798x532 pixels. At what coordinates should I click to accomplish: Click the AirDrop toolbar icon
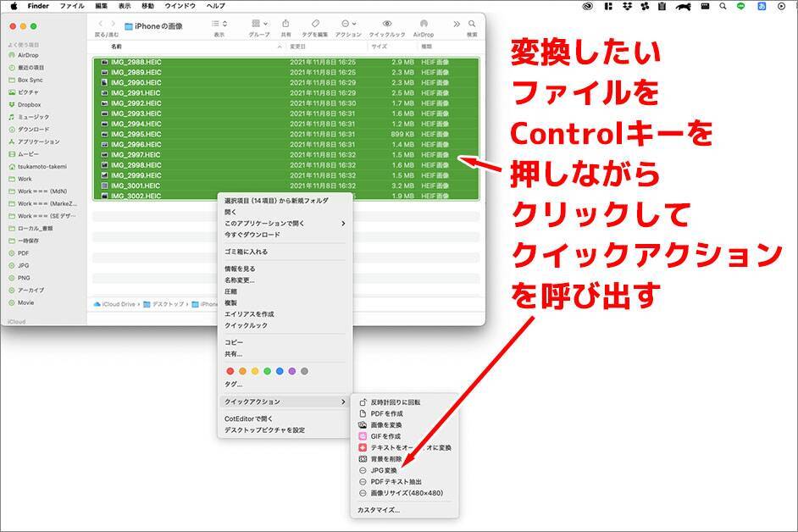point(424,24)
